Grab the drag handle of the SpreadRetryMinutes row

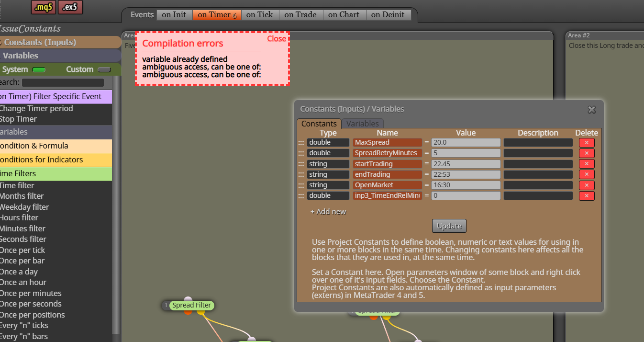301,153
